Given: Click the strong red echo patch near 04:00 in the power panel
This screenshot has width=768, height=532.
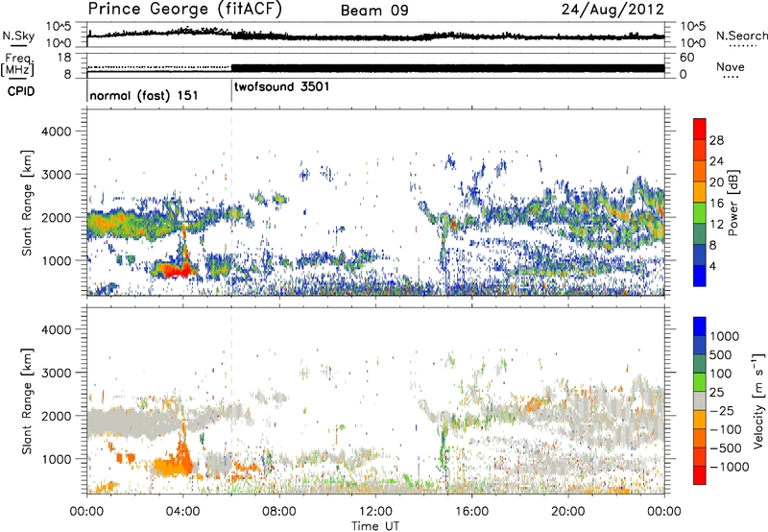Looking at the screenshot, I should tap(176, 270).
